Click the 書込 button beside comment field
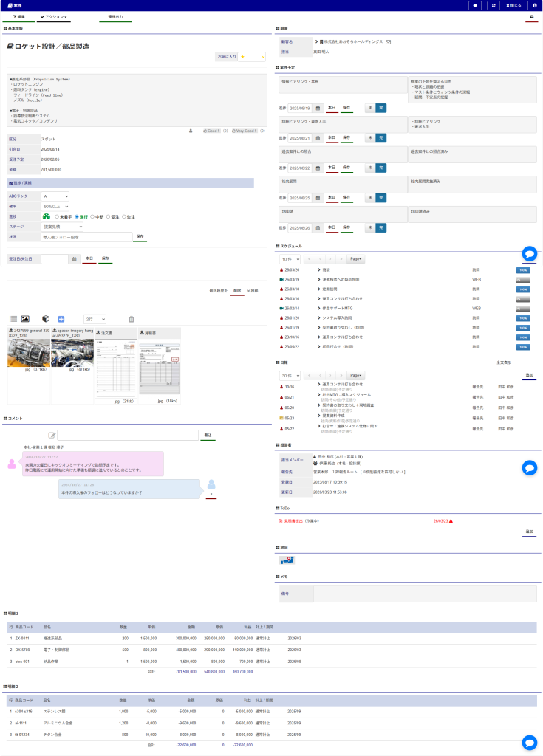This screenshot has height=756, width=543. pos(208,436)
